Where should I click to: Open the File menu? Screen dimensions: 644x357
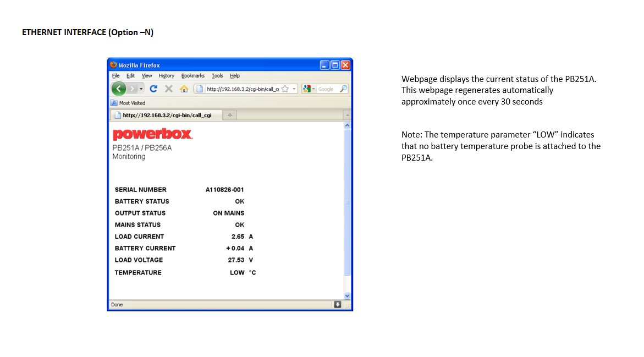pos(115,76)
